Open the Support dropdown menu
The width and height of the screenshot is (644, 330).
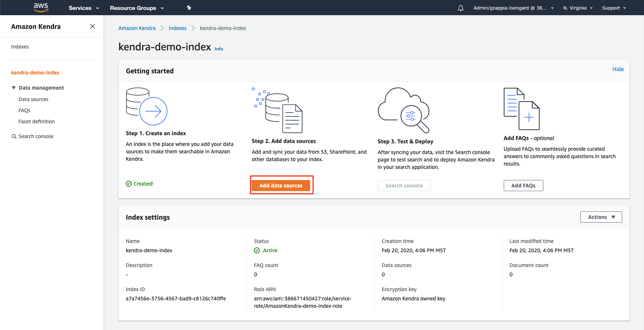coord(614,8)
